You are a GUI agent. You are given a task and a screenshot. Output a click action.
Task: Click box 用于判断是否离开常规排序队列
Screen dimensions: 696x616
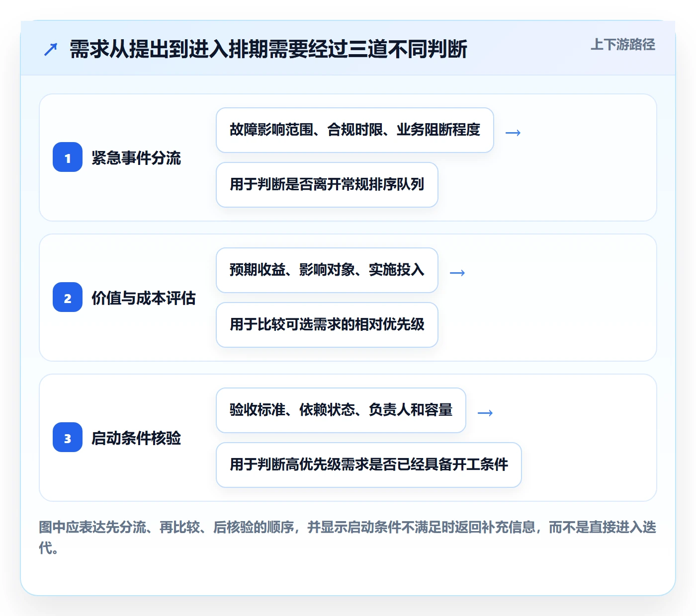tap(327, 185)
